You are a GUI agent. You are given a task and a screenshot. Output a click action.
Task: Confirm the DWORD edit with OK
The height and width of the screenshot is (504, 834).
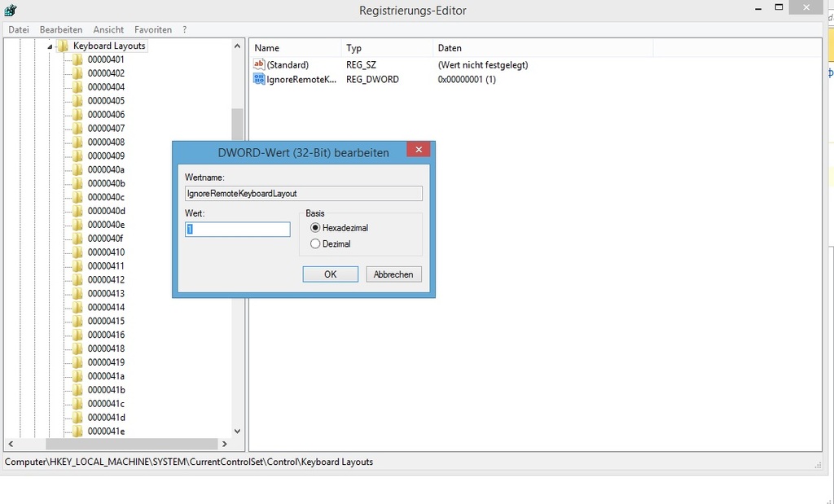(330, 274)
